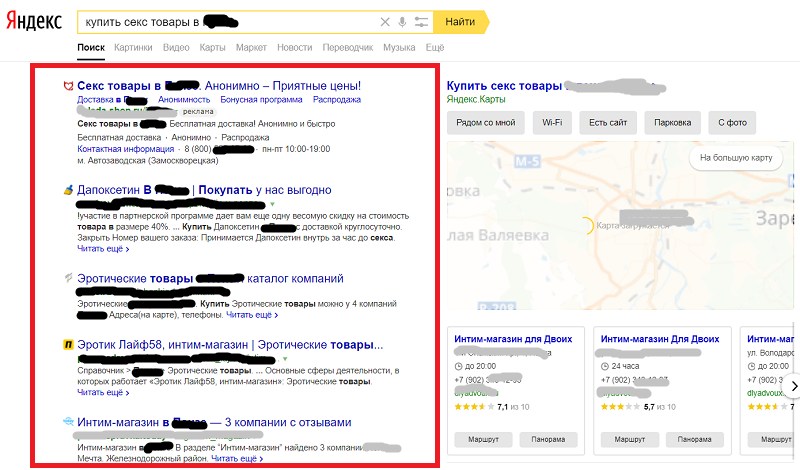
Task: Open the Бонусная программа sublink
Action: tap(261, 100)
